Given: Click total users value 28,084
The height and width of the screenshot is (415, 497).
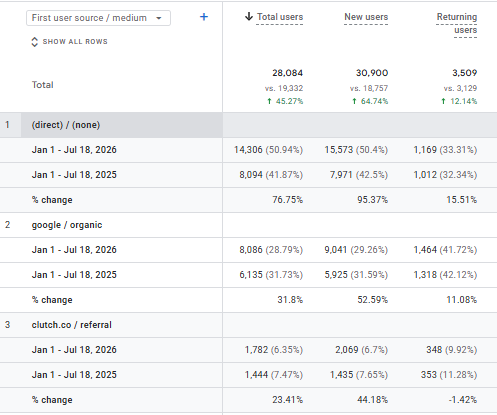Looking at the screenshot, I should pyautogui.click(x=287, y=73).
